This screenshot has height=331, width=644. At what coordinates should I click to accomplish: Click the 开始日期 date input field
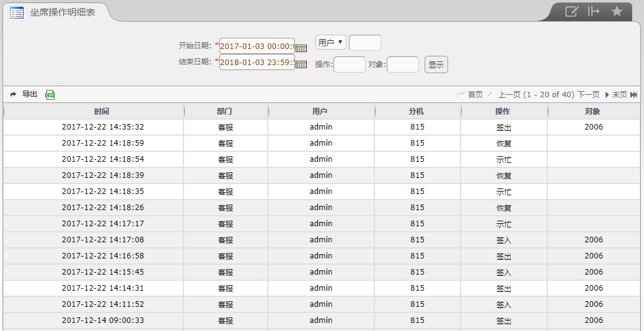pyautogui.click(x=257, y=46)
